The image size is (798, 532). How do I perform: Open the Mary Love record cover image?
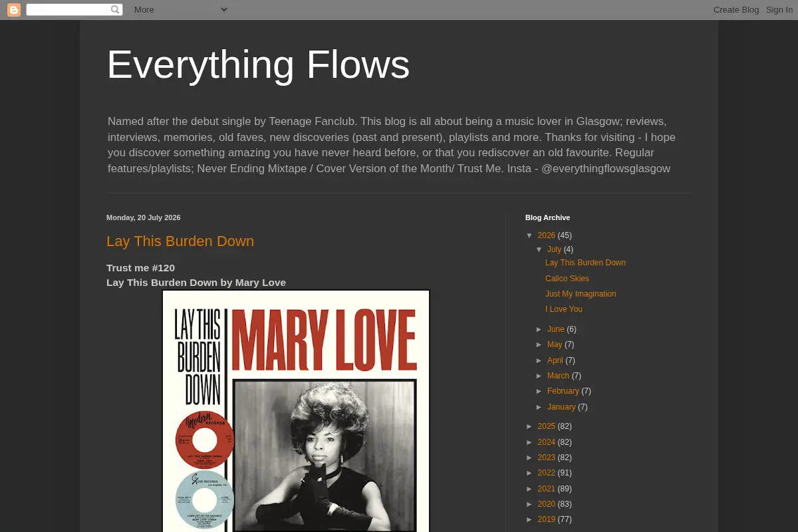click(x=296, y=410)
